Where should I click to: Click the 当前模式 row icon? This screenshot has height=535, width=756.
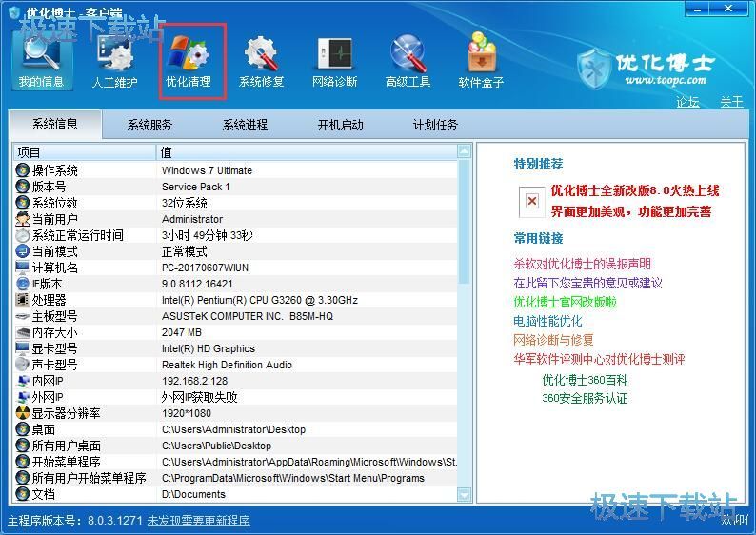[x=23, y=251]
